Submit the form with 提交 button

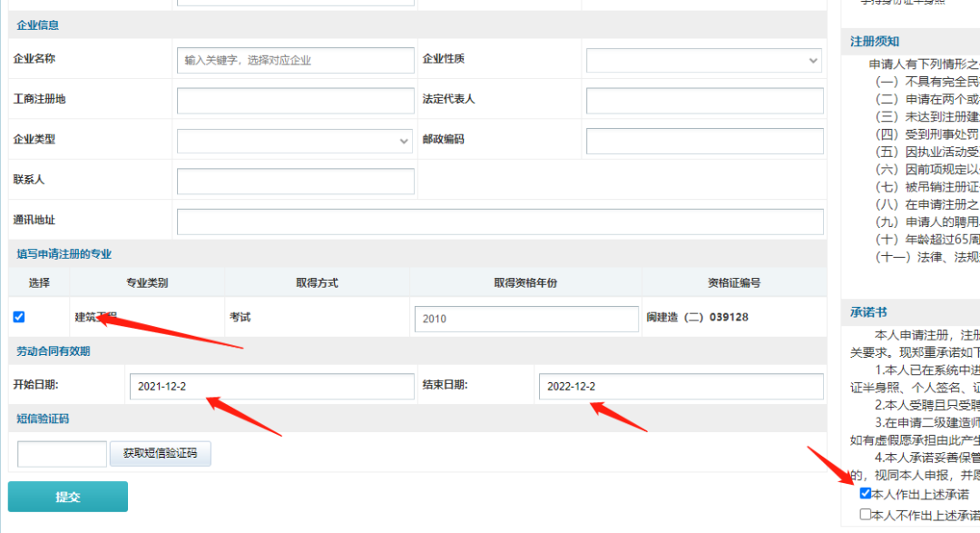click(x=68, y=497)
